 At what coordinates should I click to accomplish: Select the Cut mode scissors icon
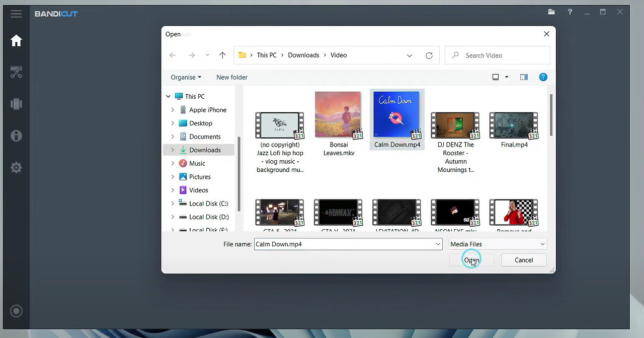(16, 73)
